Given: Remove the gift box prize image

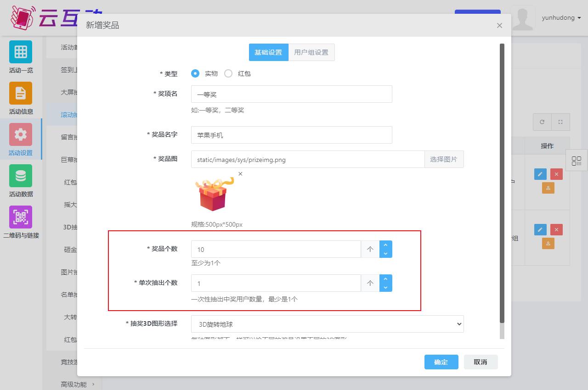Looking at the screenshot, I should click(x=240, y=174).
